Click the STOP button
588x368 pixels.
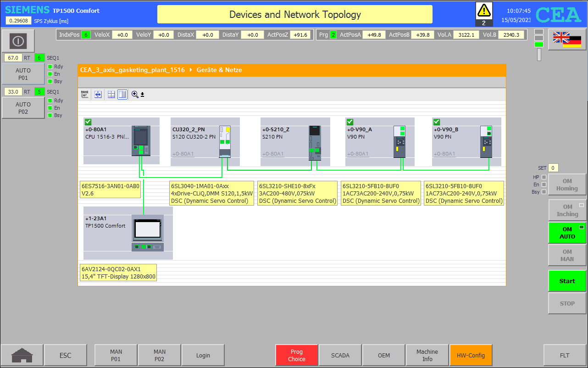tap(567, 303)
